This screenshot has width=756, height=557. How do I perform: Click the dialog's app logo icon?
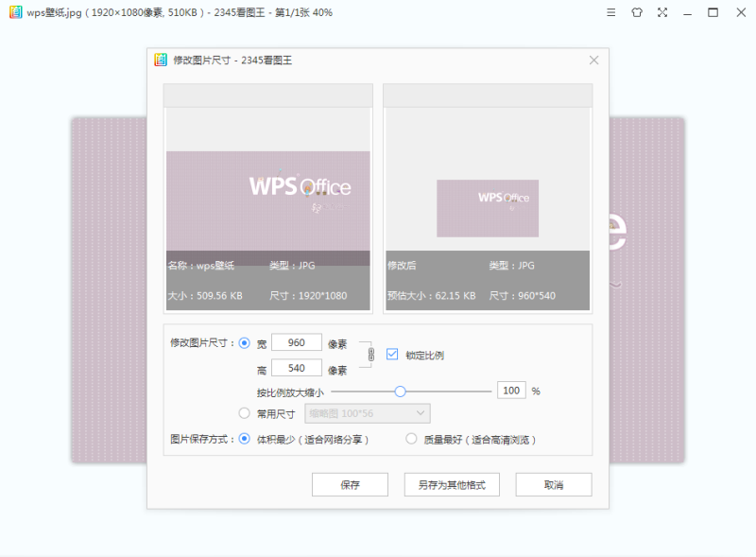(161, 60)
